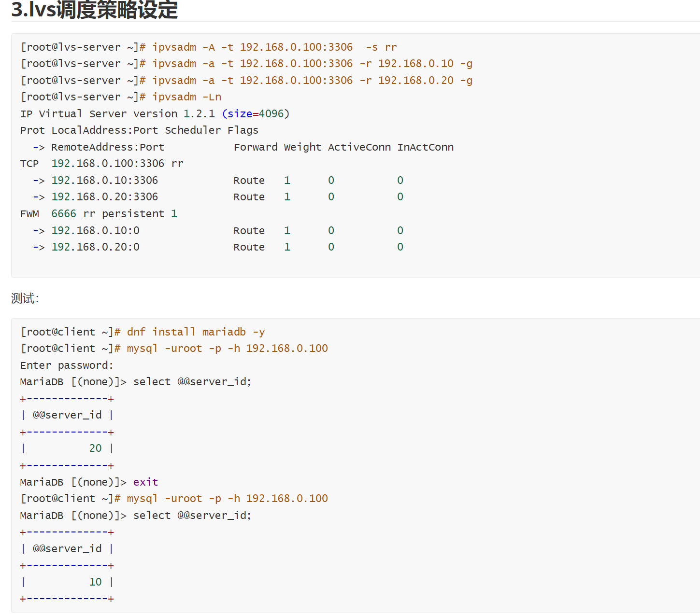This screenshot has height=615, width=700.
Task: Click the "RemoteAddress:Port" column header
Action: (x=108, y=147)
